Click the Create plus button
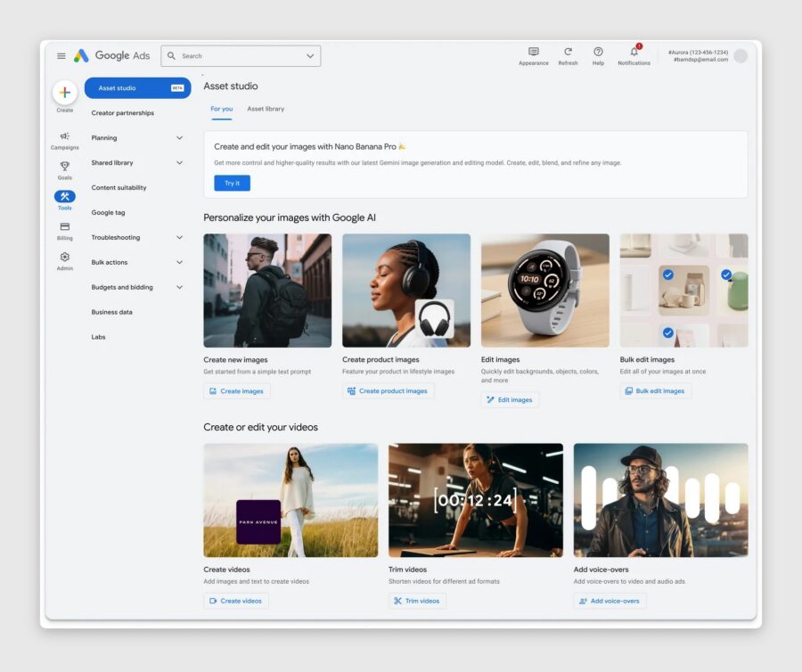The height and width of the screenshot is (672, 802). click(64, 93)
